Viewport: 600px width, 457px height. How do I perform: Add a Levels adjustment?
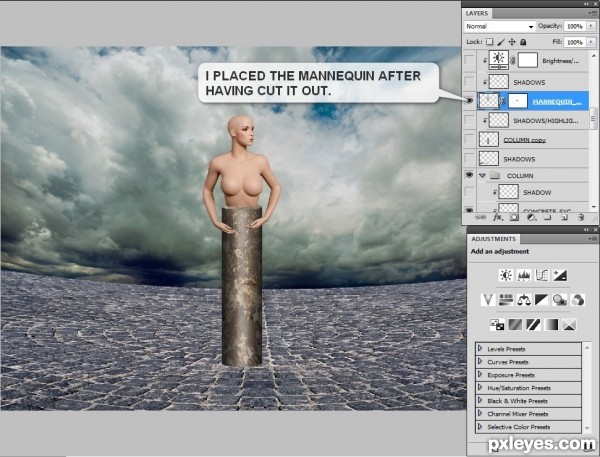point(524,275)
